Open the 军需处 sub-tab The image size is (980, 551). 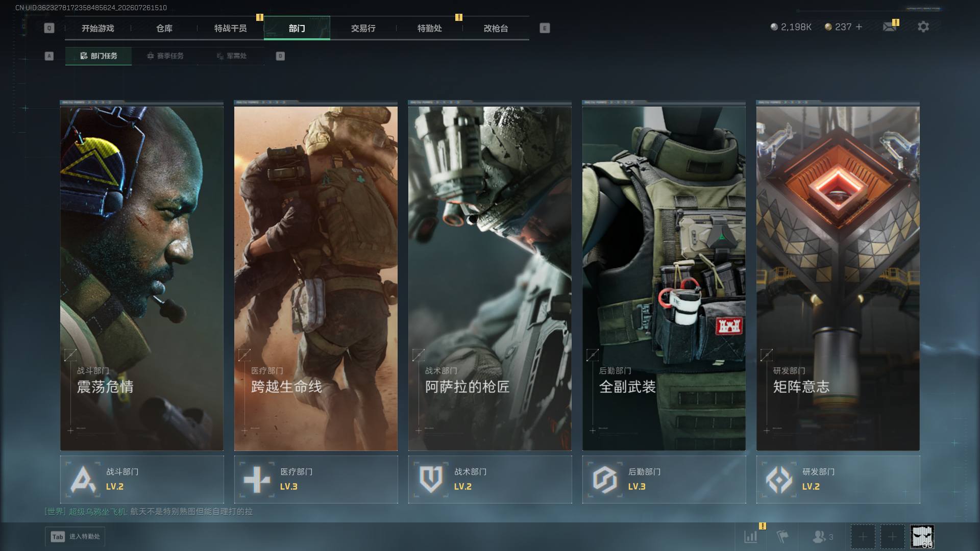(231, 56)
